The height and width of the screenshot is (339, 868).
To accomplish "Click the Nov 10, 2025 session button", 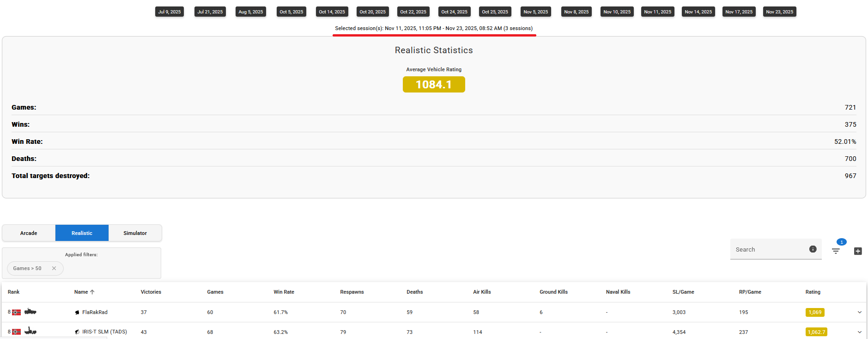I will pyautogui.click(x=617, y=12).
